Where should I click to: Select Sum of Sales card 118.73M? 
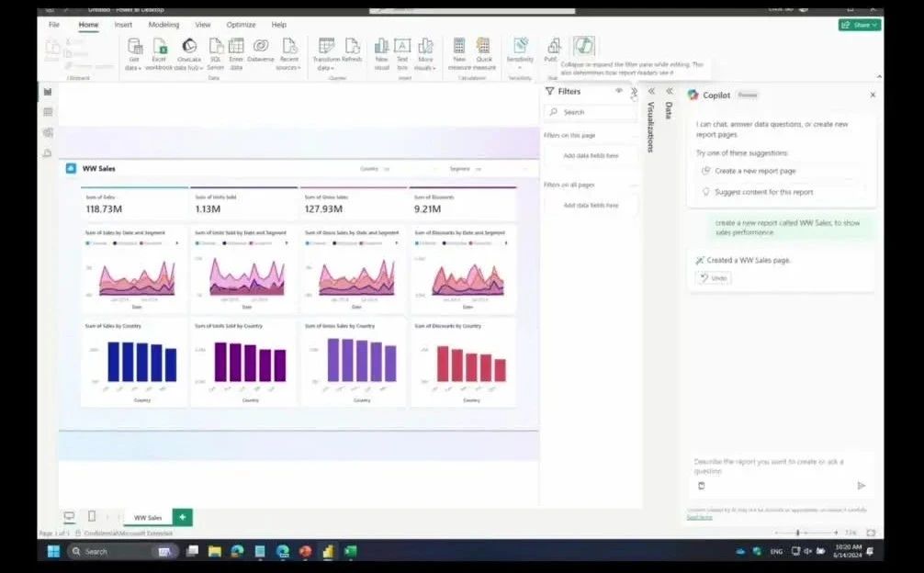(x=134, y=204)
